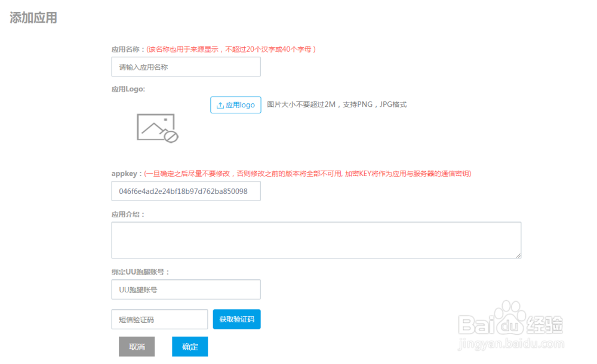Click the 应用名称 input field

point(186,67)
